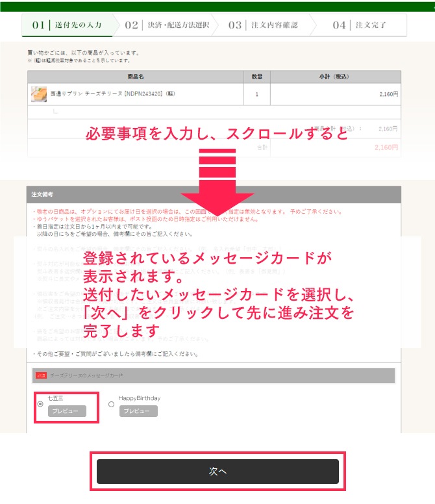Click the product thumbnail image of the cheese terrine
Viewport: 435px width, 504px height.
point(39,94)
